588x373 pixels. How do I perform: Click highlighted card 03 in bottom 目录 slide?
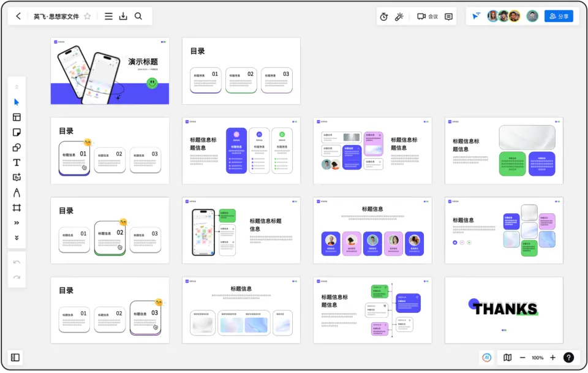(x=146, y=317)
